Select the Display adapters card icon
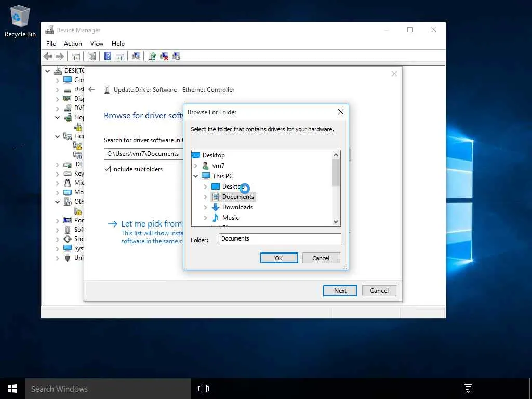This screenshot has height=399, width=532. (68, 99)
